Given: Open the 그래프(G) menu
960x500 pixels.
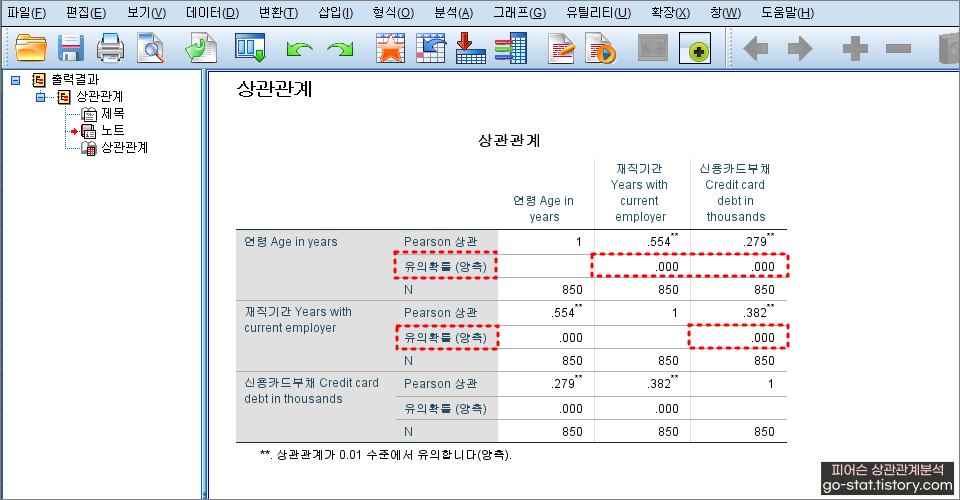Looking at the screenshot, I should [520, 13].
